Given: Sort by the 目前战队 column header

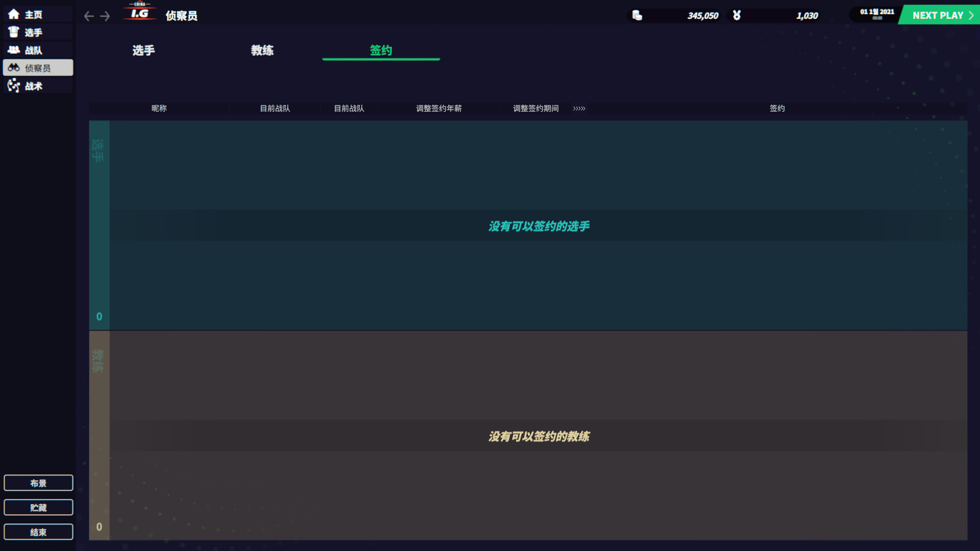Looking at the screenshot, I should point(274,108).
